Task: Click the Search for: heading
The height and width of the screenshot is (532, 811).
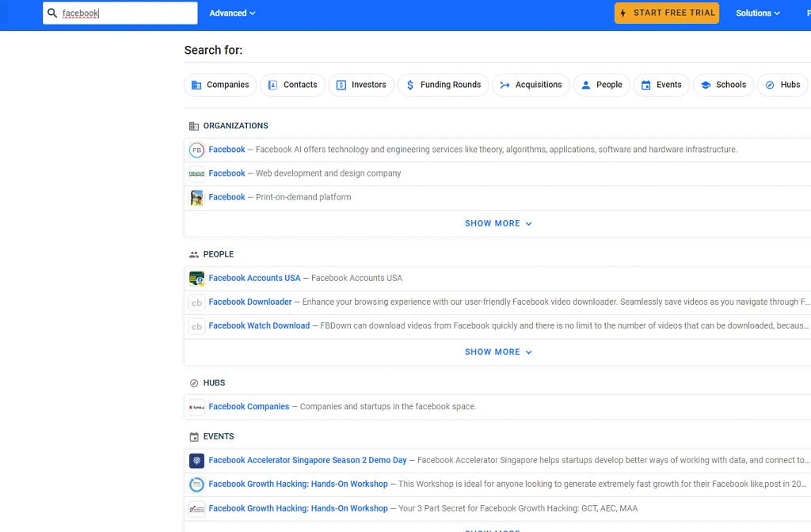Action: (x=213, y=50)
